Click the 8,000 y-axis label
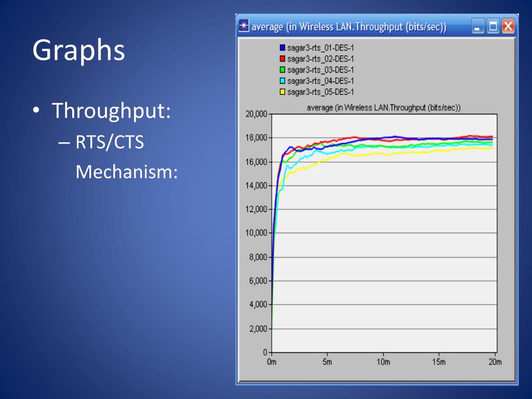The width and height of the screenshot is (532, 399). (x=258, y=257)
